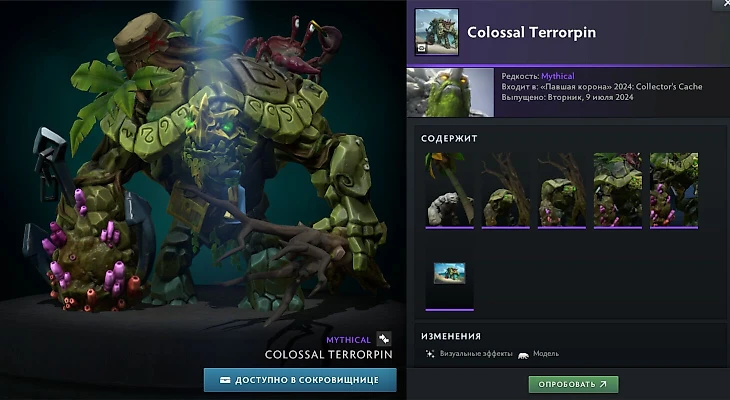Click the Tiny hero portrait image
730x400 pixels.
click(450, 92)
